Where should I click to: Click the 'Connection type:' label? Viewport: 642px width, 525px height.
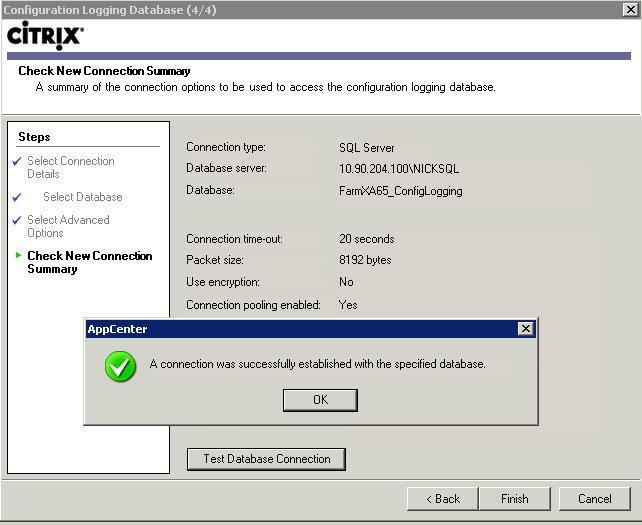[x=226, y=147]
